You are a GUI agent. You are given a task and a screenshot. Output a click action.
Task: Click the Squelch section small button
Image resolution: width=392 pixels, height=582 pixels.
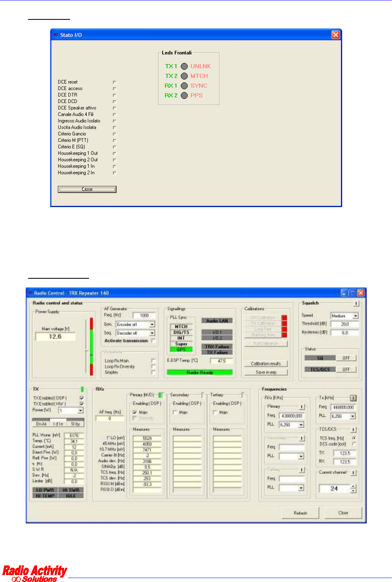coord(356,303)
